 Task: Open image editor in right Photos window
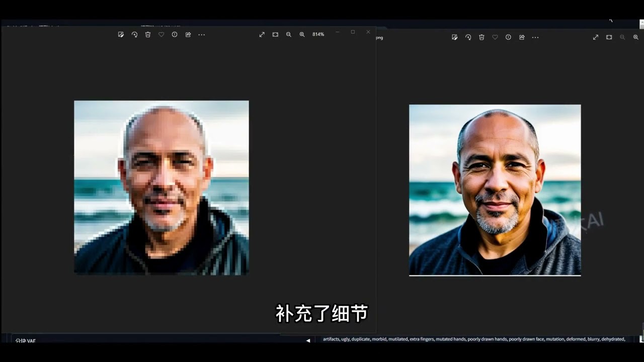[455, 37]
